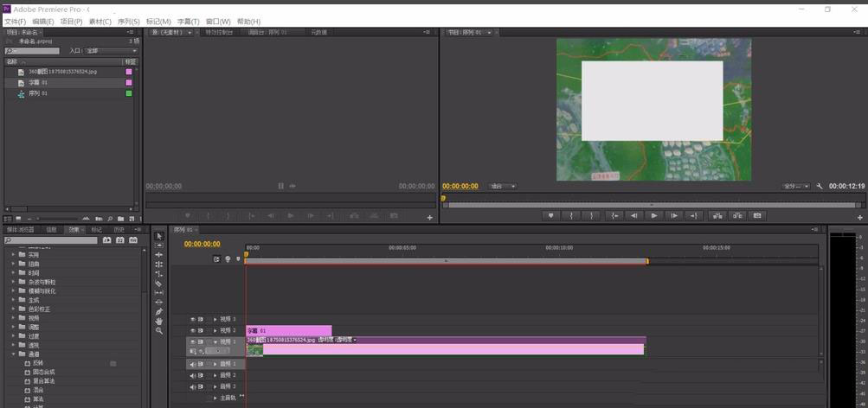Select the Zoom magnifier tool
The image size is (868, 408).
(159, 330)
